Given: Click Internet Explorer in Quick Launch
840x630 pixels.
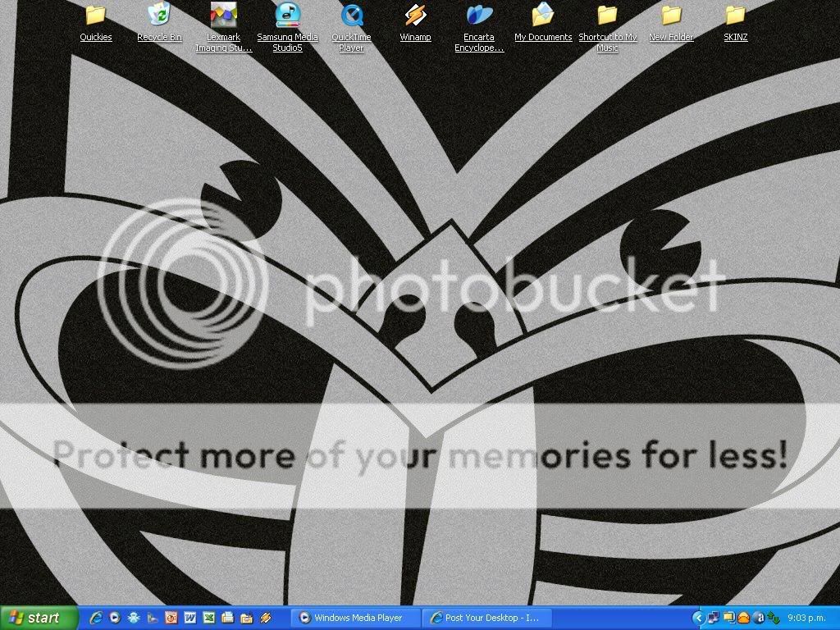Looking at the screenshot, I should [96, 618].
